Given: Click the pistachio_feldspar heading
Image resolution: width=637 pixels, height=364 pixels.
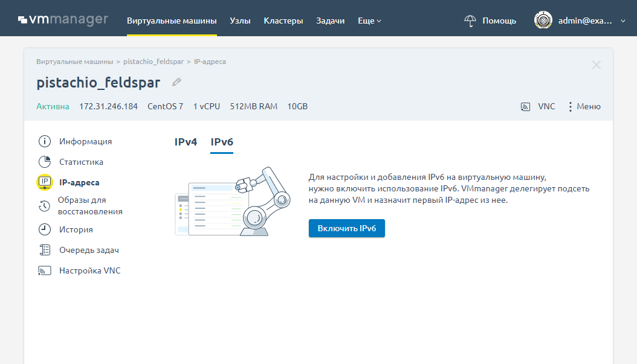Looking at the screenshot, I should 99,83.
